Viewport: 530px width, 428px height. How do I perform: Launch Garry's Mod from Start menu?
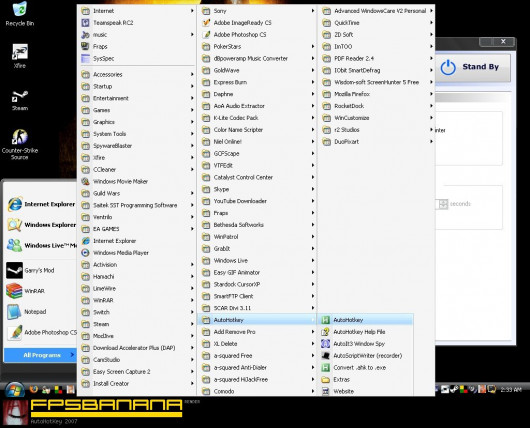pyautogui.click(x=30, y=270)
